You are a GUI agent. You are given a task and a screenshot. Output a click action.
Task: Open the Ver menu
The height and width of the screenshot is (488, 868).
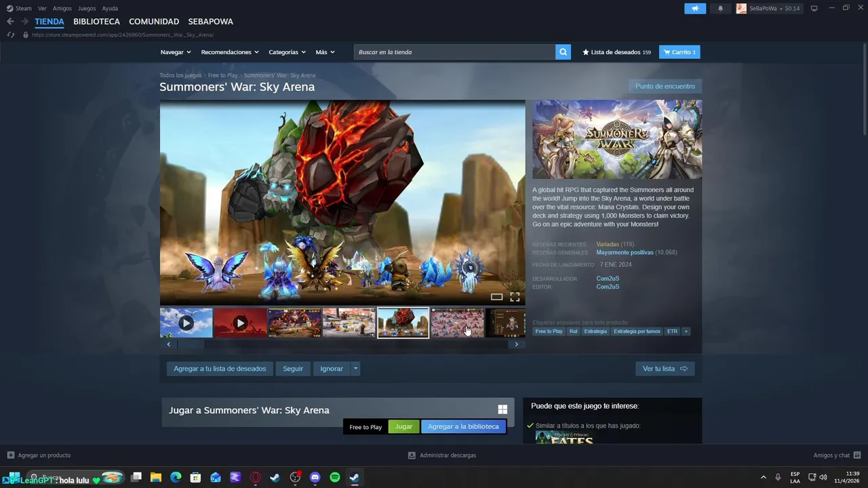point(42,8)
